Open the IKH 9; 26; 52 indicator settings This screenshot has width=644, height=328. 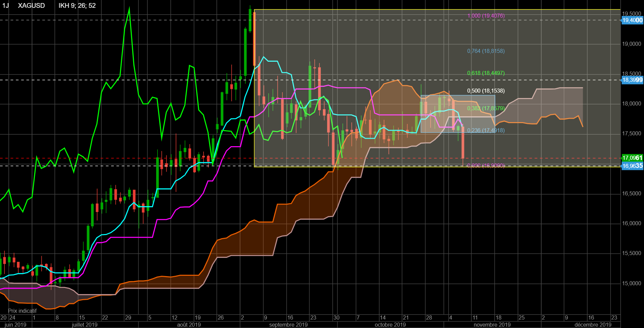[x=77, y=6]
